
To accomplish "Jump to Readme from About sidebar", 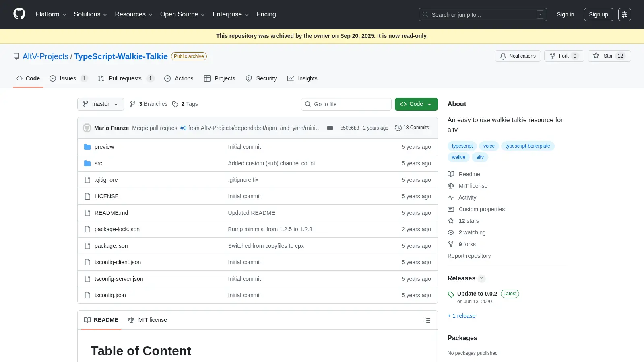I will 464,174.
